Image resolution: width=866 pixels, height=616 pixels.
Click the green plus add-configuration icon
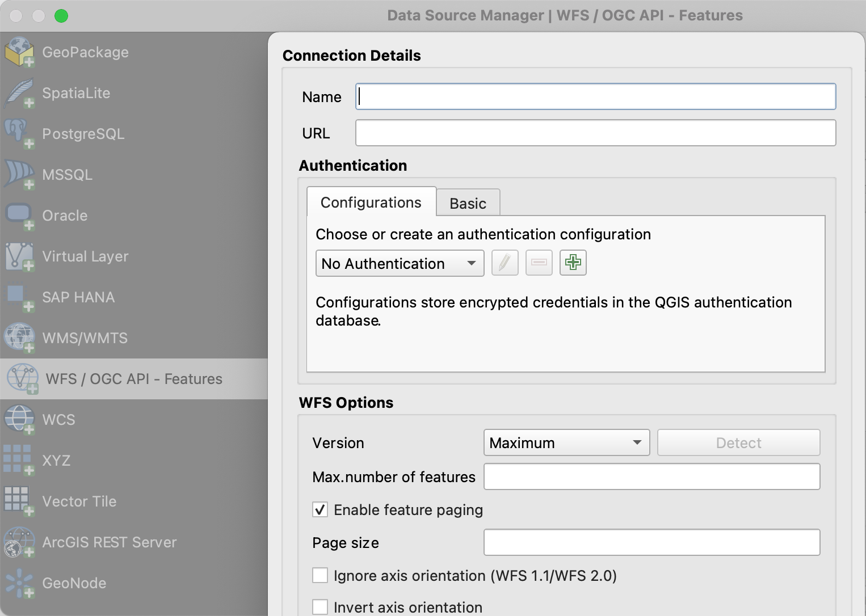point(573,263)
